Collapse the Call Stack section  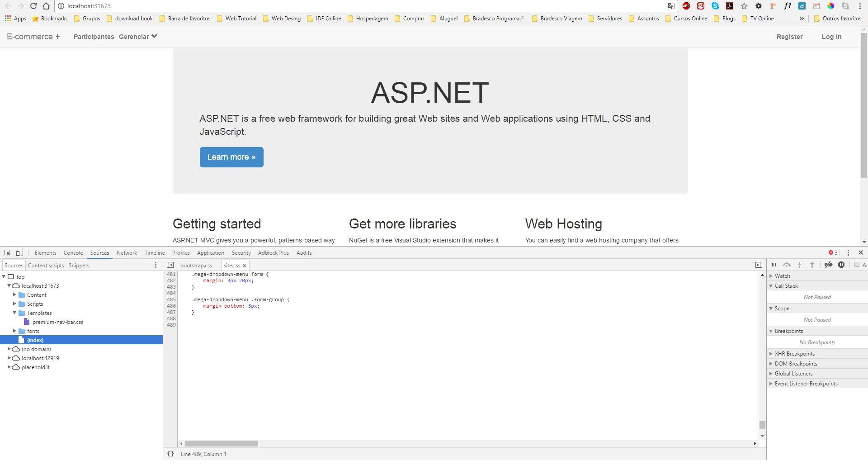click(x=771, y=285)
